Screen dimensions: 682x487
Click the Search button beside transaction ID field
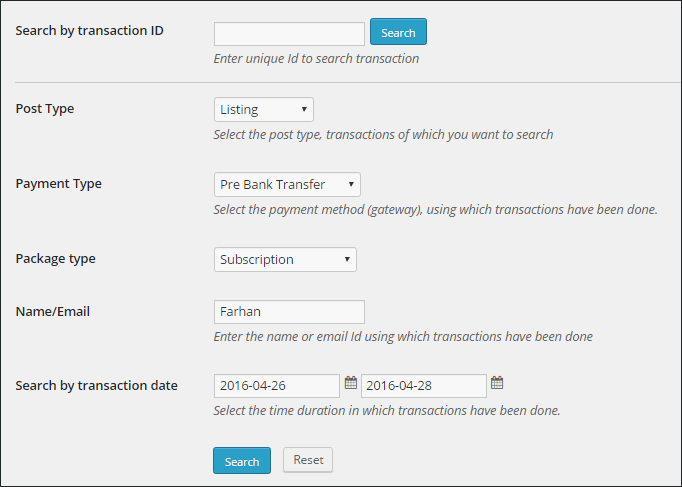point(398,32)
